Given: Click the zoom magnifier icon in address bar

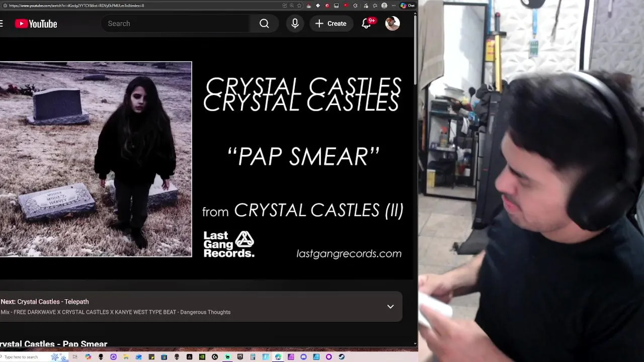Looking at the screenshot, I should tap(292, 6).
